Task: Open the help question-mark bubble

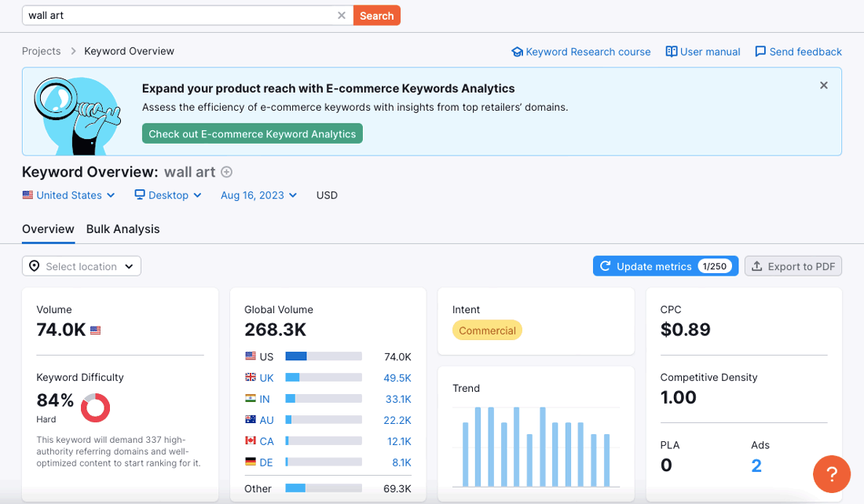Action: pos(832,474)
